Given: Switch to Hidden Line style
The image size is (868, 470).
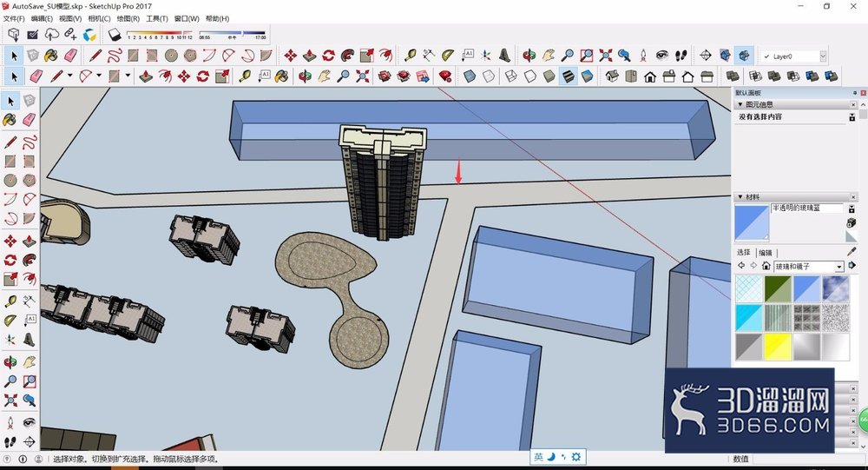Looking at the screenshot, I should [x=529, y=76].
